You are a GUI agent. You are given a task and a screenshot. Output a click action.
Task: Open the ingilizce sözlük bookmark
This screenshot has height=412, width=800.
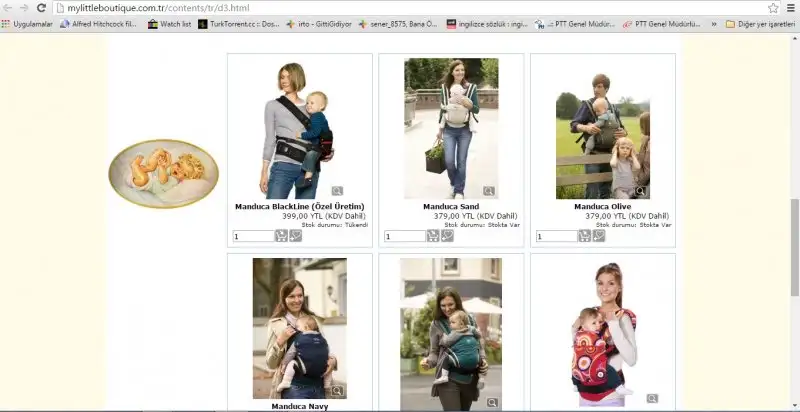coord(487,24)
